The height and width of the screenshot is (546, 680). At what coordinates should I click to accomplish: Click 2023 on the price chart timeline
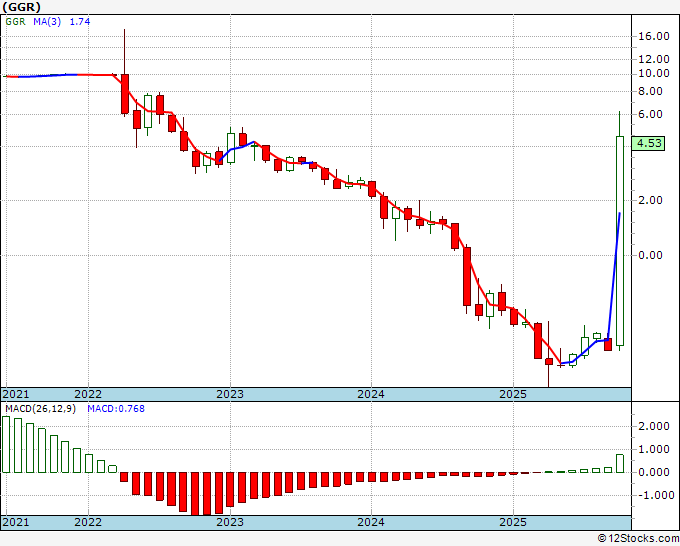230,394
